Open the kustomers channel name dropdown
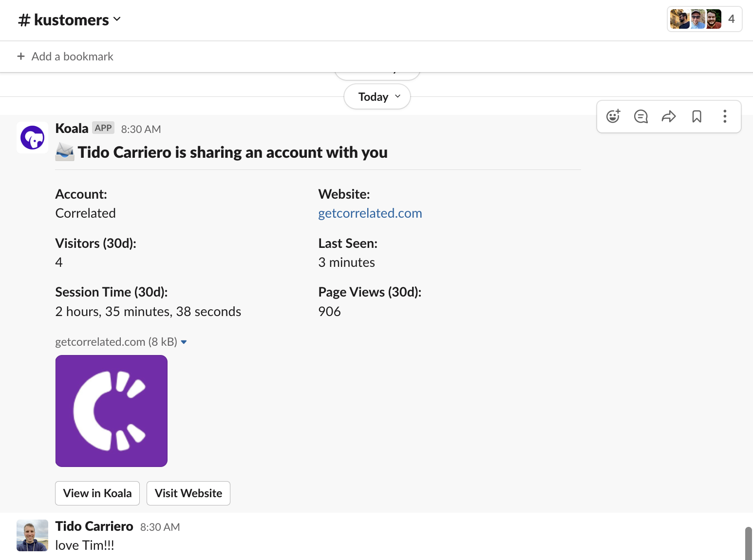The width and height of the screenshot is (753, 560). tap(70, 20)
